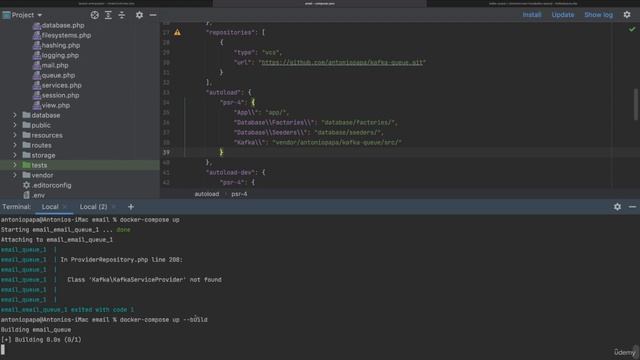Select the .editorconfig file
This screenshot has height=360, width=640.
(x=47, y=185)
